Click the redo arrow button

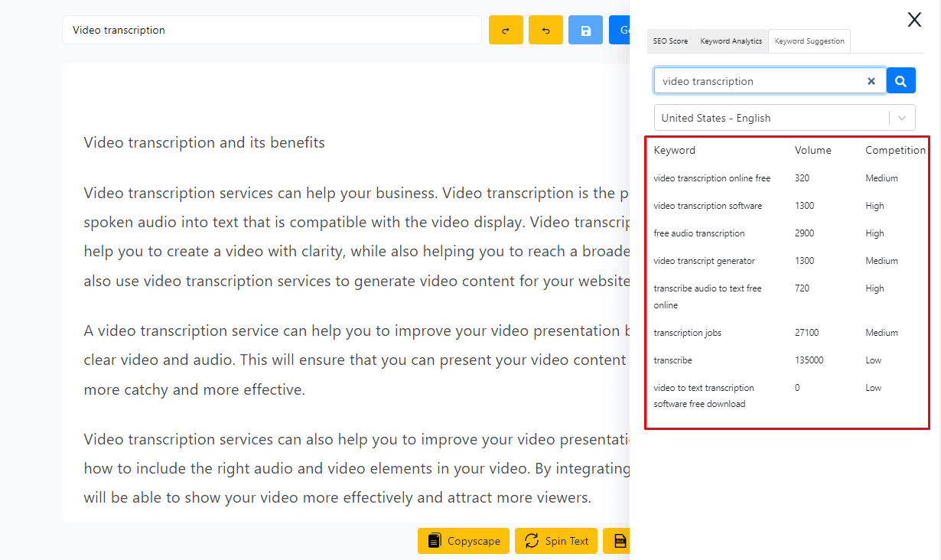(506, 31)
